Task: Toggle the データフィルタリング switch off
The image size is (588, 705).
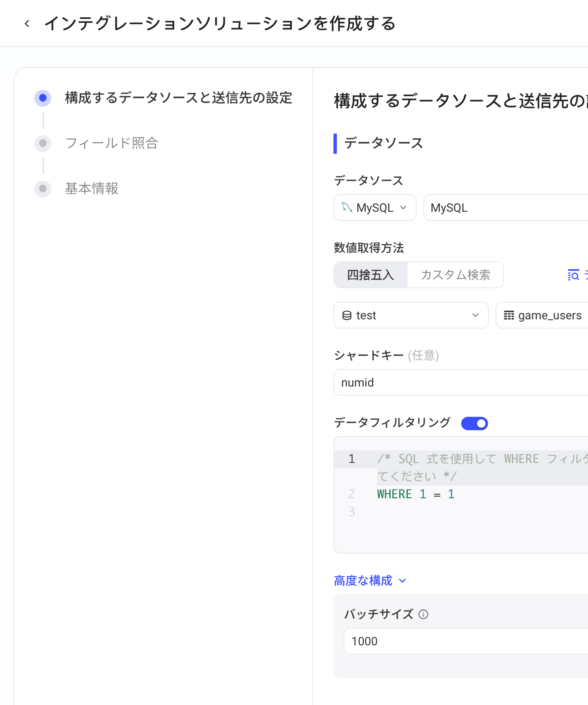Action: tap(475, 423)
